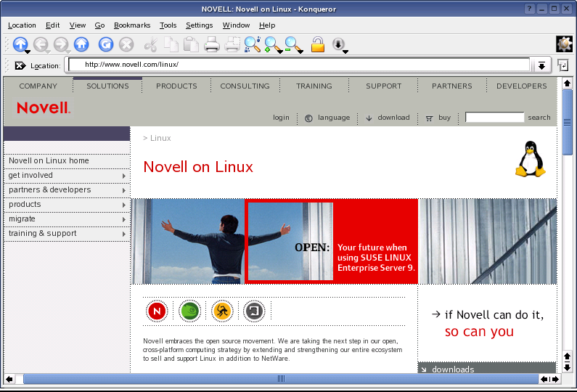Click the padlock security icon

click(317, 45)
